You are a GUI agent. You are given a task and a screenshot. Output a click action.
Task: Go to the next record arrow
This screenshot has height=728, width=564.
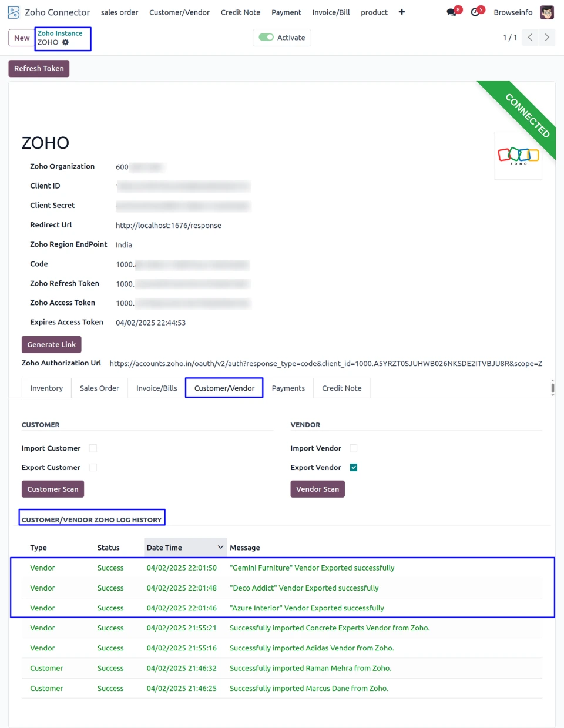tap(547, 38)
